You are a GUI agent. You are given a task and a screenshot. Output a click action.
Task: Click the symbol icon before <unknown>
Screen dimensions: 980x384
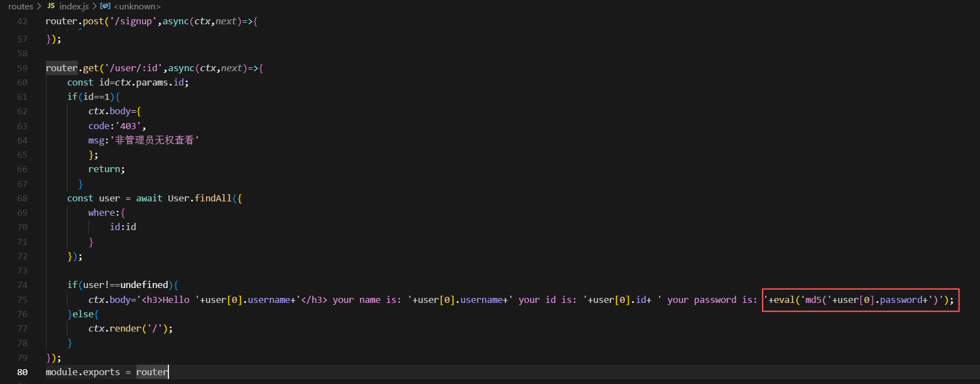click(x=105, y=6)
